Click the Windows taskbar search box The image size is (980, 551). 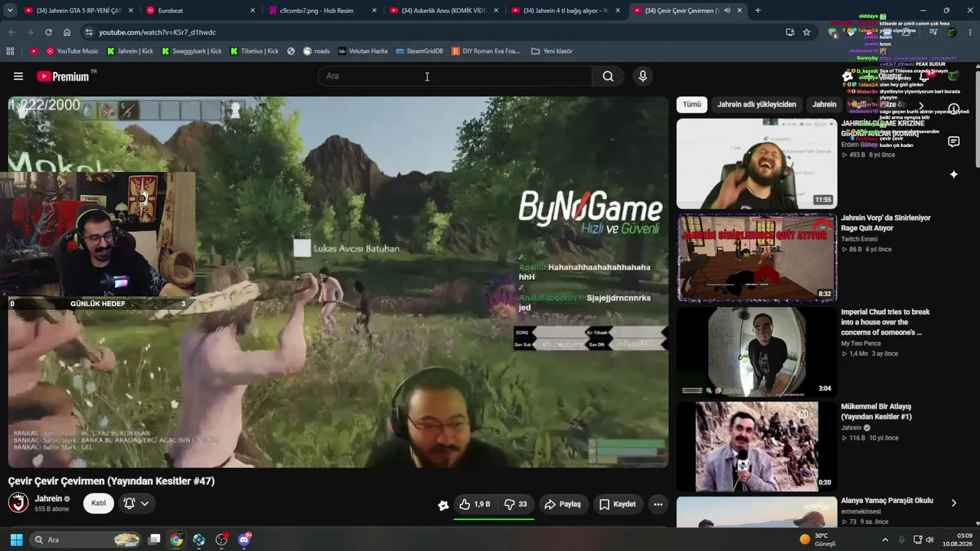84,540
